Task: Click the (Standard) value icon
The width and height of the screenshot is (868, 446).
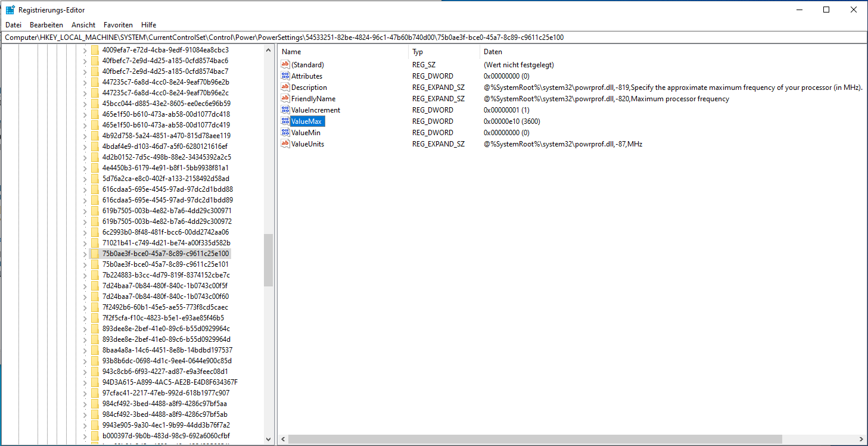Action: tap(285, 64)
